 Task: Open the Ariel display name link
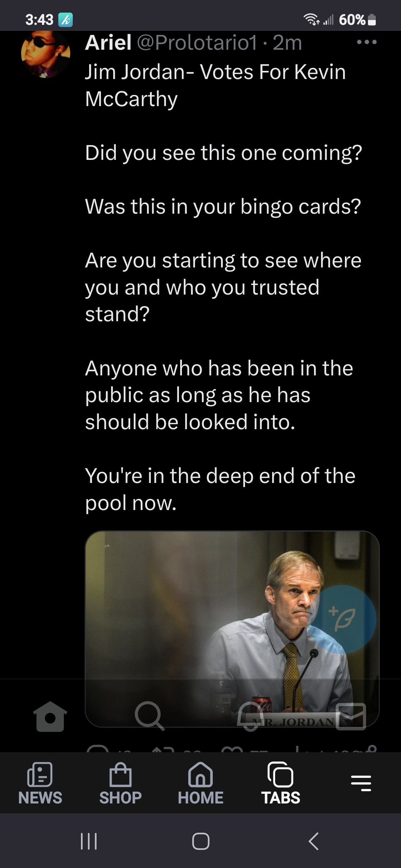click(108, 43)
